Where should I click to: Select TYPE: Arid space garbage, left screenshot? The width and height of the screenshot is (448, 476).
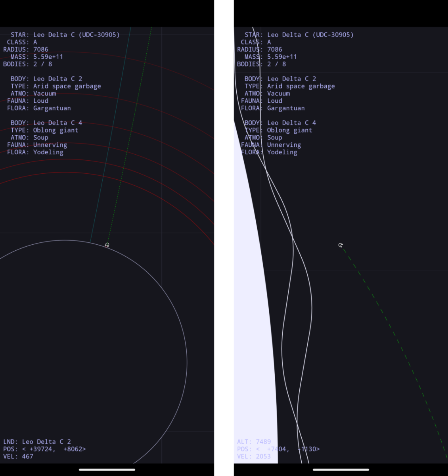click(56, 86)
